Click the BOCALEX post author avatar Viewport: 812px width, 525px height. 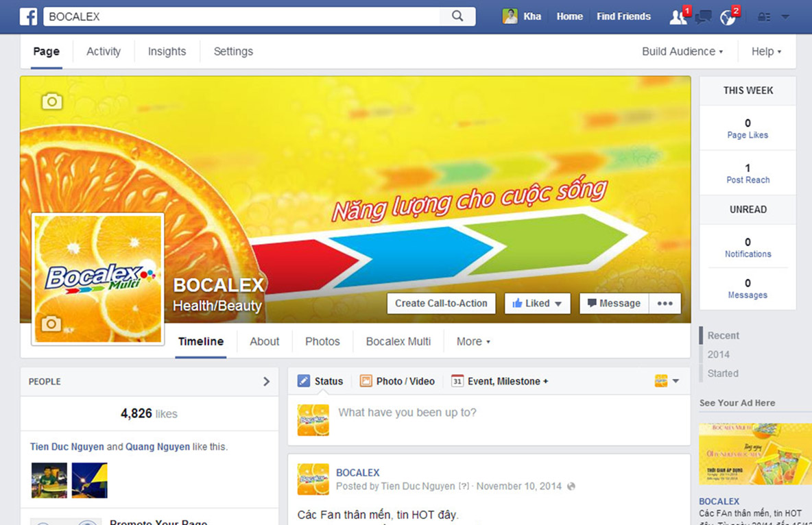(x=313, y=480)
